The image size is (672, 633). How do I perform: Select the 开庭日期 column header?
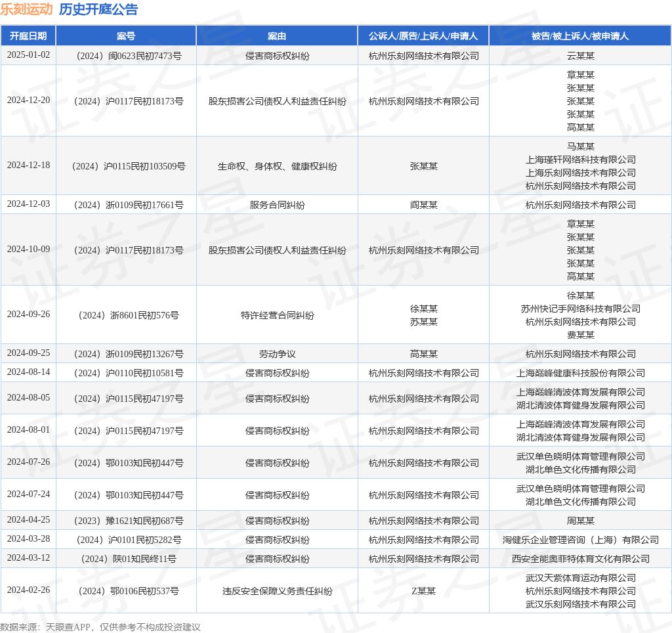(x=28, y=36)
